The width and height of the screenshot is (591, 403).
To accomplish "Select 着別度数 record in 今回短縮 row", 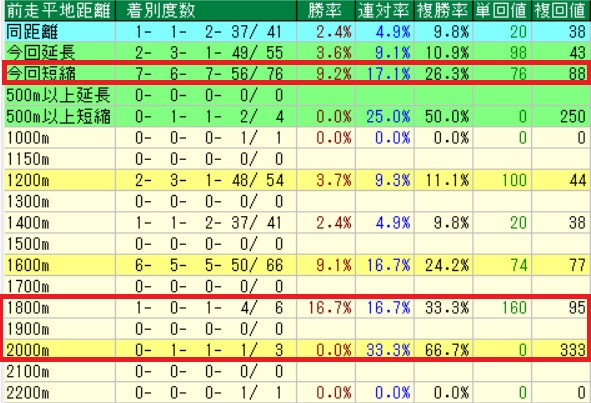I will (209, 74).
